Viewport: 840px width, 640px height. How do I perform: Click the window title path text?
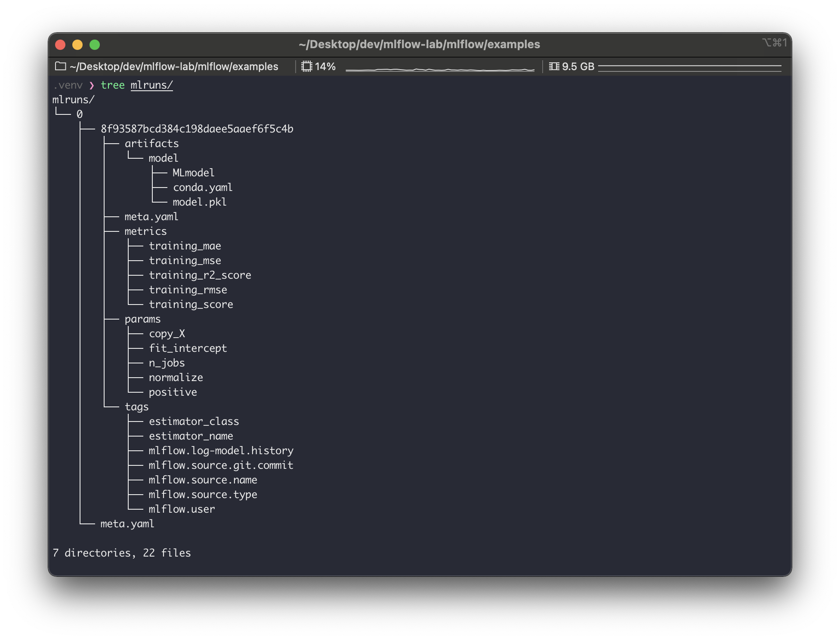tap(419, 44)
